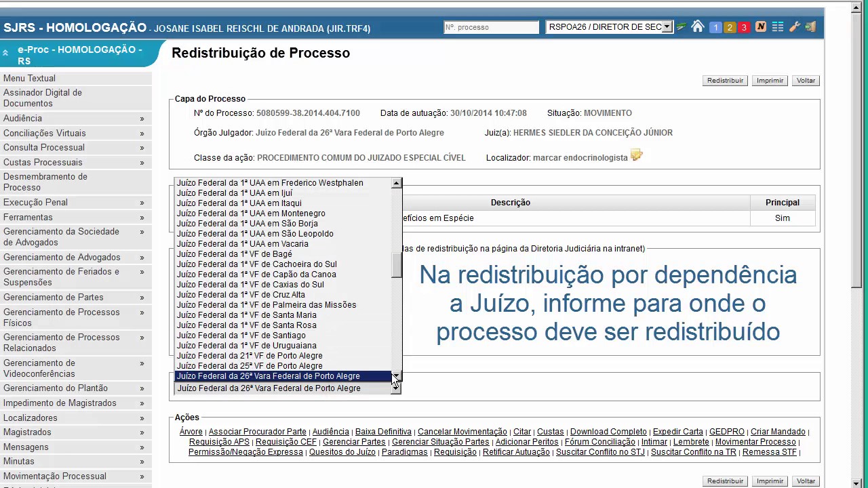Click the top Redistribuir button
The width and height of the screenshot is (868, 488).
click(725, 80)
